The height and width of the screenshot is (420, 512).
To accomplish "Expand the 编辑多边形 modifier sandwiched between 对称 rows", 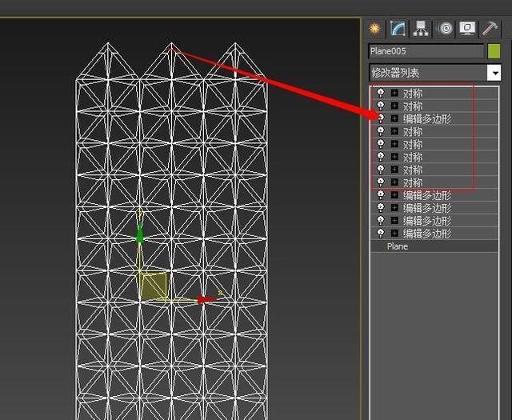I will [x=394, y=118].
